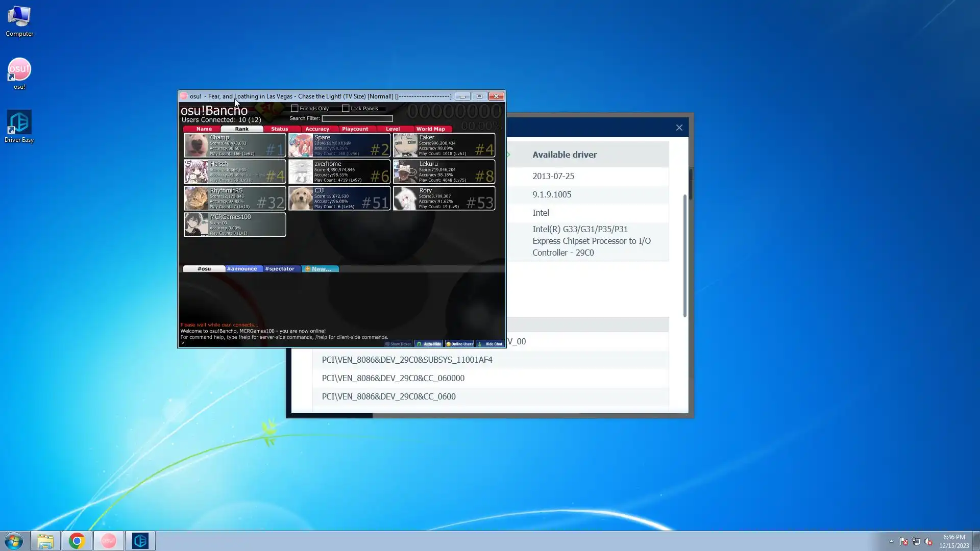Image resolution: width=980 pixels, height=551 pixels.
Task: Close the Driver Easy details dialog
Action: tap(679, 128)
